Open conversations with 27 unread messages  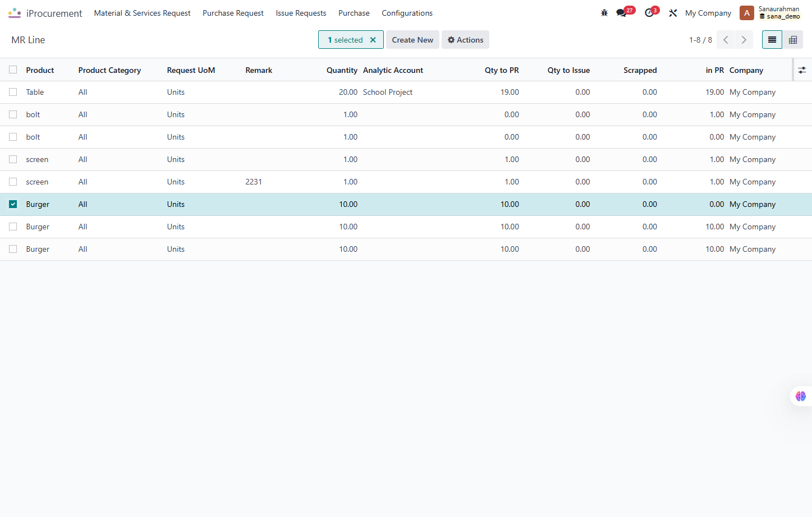pos(625,12)
